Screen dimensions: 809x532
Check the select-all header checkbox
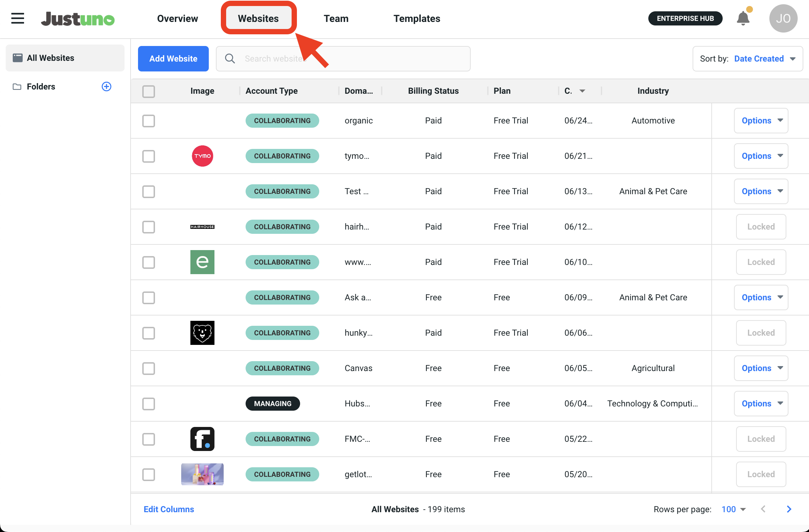point(149,91)
